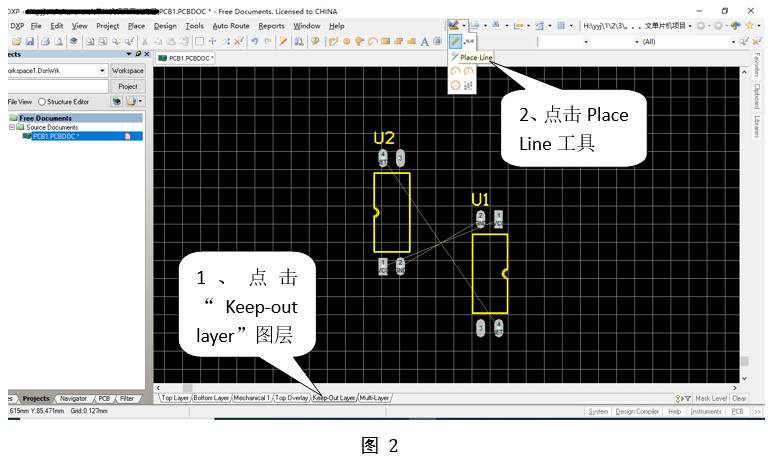Open the Reports menu
The width and height of the screenshot is (772, 468).
[x=271, y=26]
